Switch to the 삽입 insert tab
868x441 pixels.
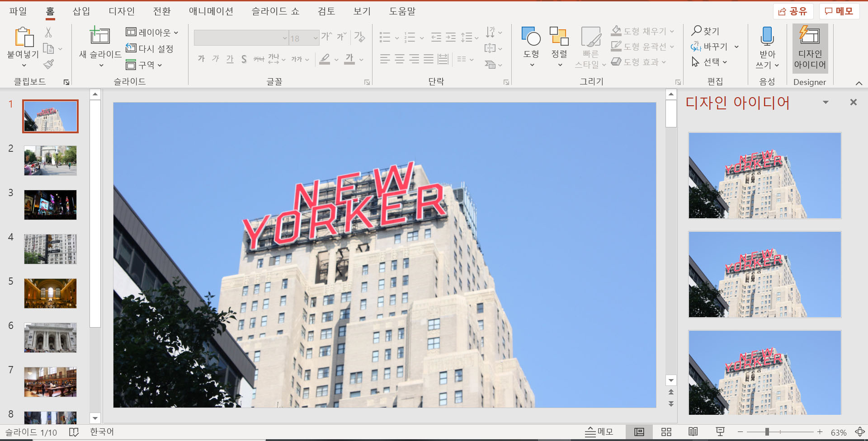click(81, 11)
